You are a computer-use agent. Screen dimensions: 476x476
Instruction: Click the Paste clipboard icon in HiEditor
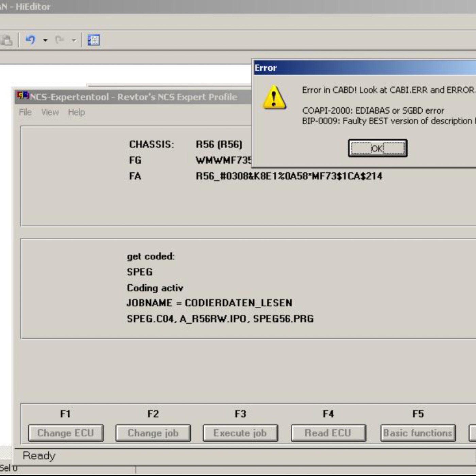(x=6, y=40)
